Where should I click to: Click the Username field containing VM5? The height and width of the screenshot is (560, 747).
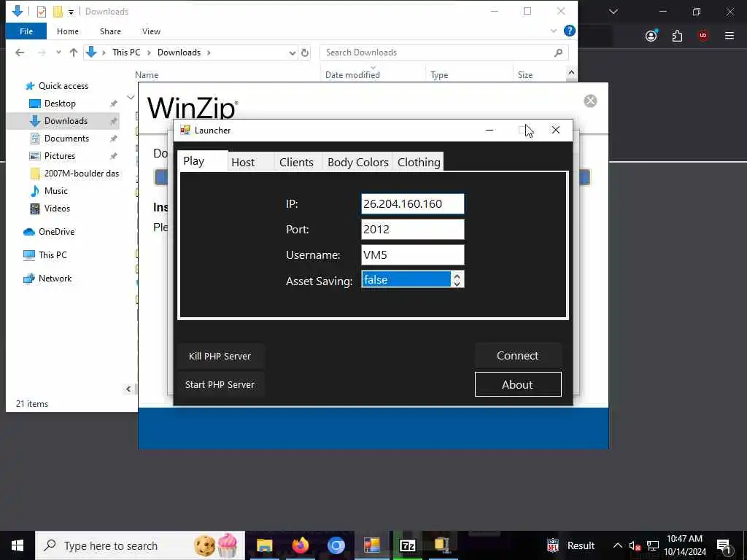tap(413, 254)
